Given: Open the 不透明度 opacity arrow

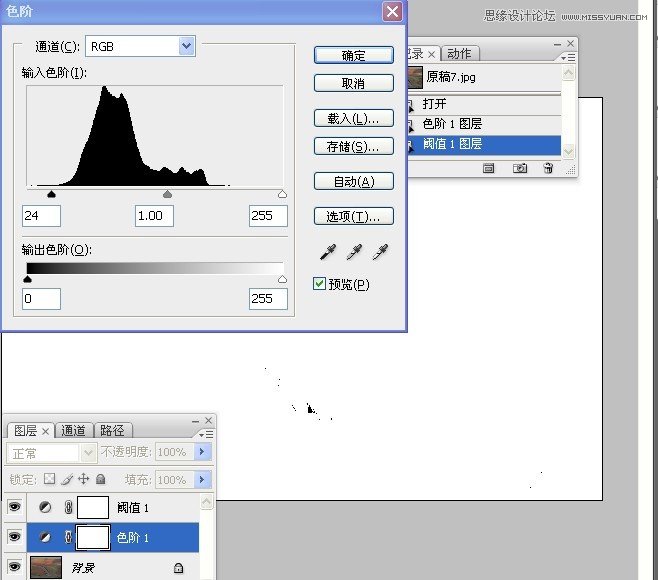Looking at the screenshot, I should point(202,452).
